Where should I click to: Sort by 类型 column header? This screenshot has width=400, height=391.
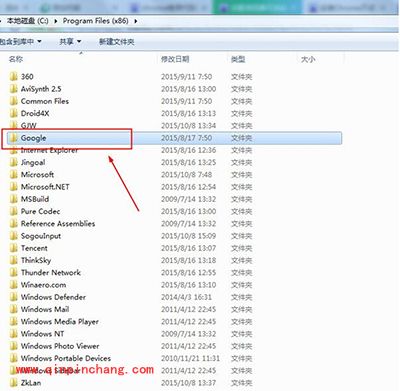[x=238, y=59]
